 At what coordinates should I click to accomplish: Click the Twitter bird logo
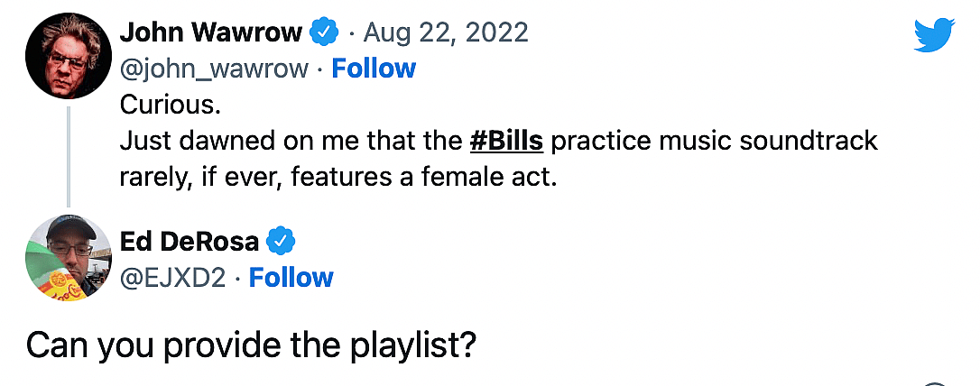(933, 35)
